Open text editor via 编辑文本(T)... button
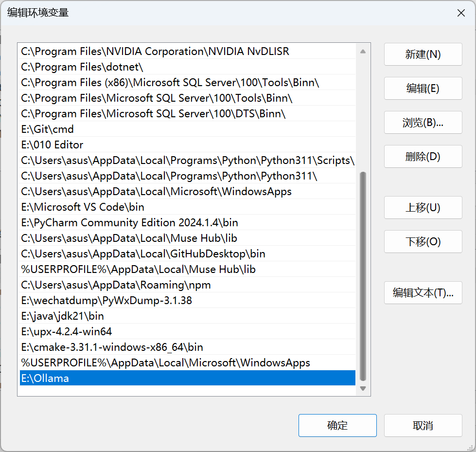Image resolution: width=476 pixels, height=452 pixels. click(423, 292)
